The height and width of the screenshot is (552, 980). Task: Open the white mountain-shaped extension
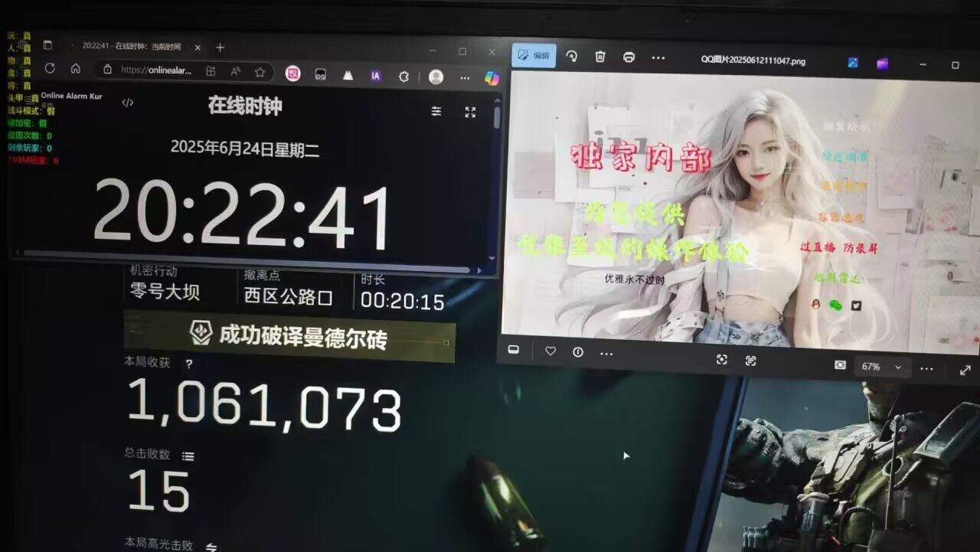click(348, 75)
